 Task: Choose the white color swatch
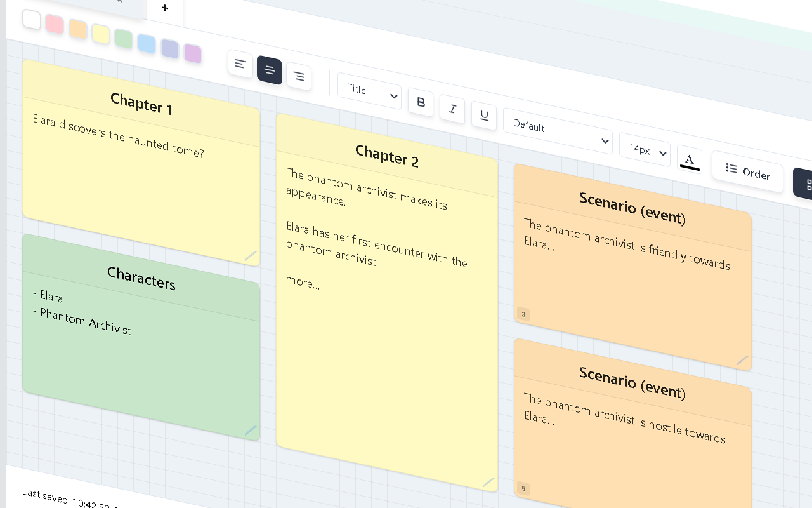pos(32,20)
